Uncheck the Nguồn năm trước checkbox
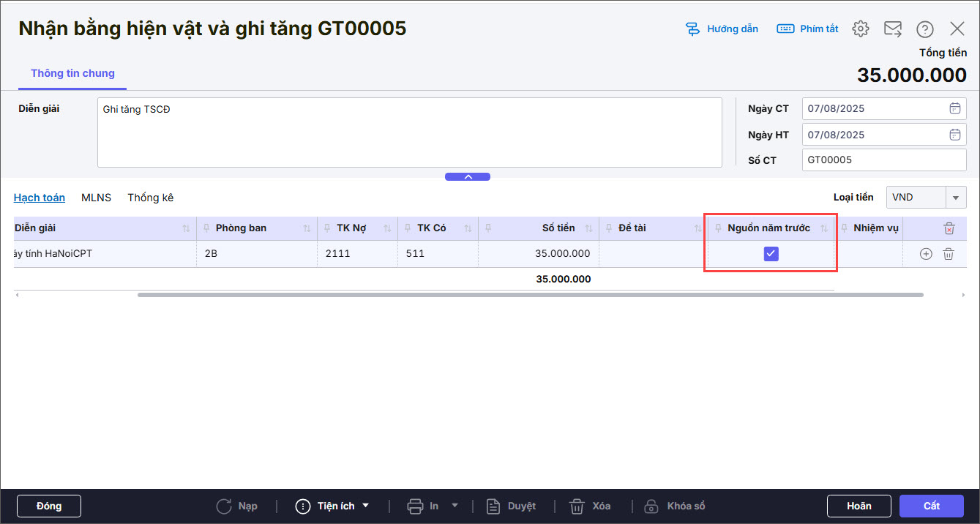This screenshot has width=980, height=524. point(771,254)
